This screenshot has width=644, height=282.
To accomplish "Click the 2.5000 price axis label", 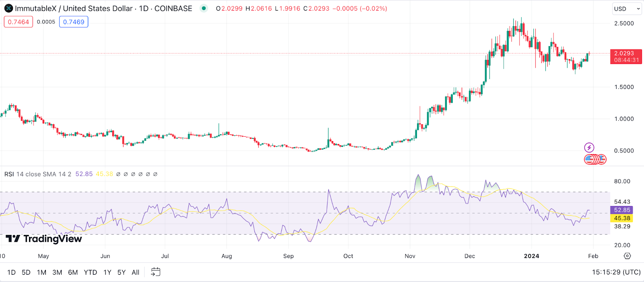I will coord(624,23).
